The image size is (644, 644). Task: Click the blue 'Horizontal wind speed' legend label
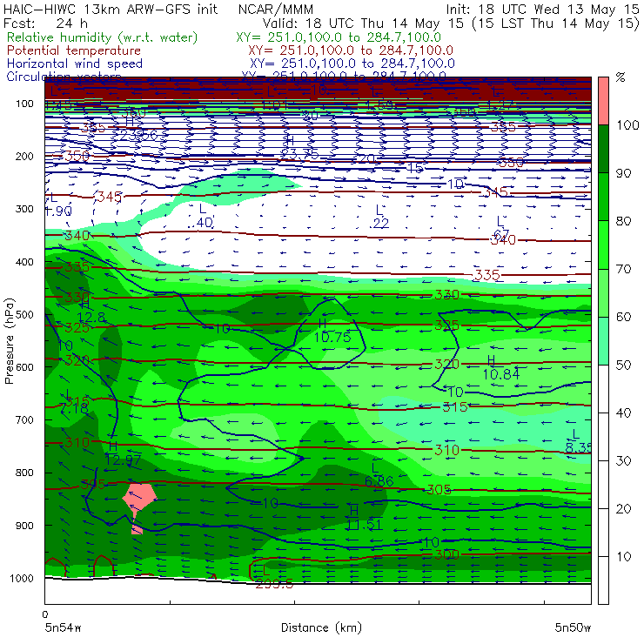tap(75, 64)
